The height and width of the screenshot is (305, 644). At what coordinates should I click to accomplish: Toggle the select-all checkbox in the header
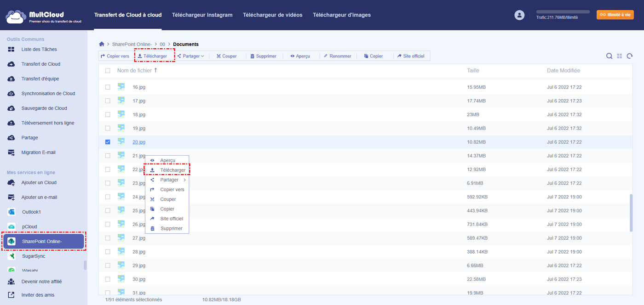(108, 71)
